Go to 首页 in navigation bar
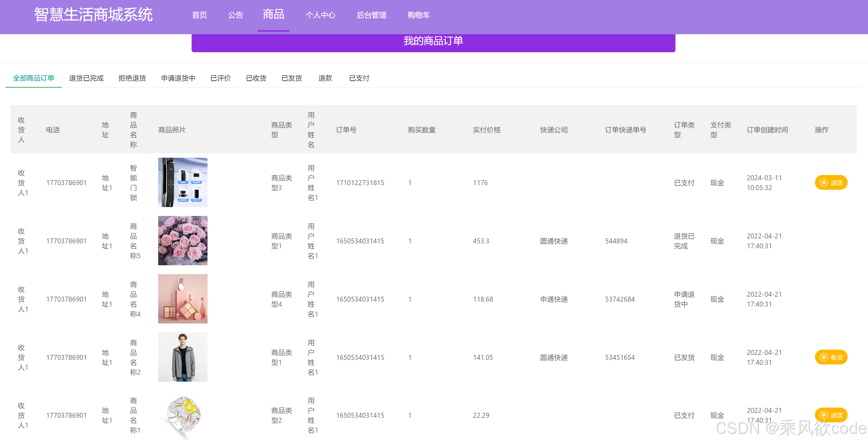This screenshot has height=443, width=868. click(x=200, y=15)
